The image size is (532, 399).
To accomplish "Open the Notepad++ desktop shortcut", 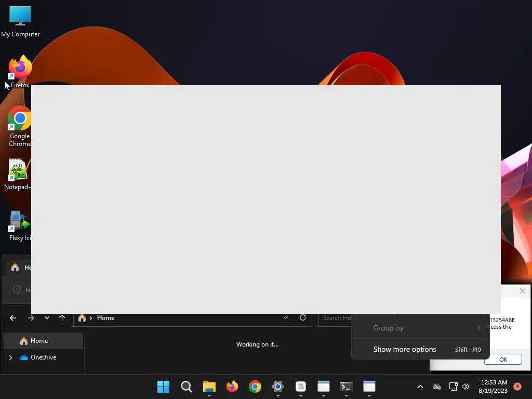I will point(18,174).
